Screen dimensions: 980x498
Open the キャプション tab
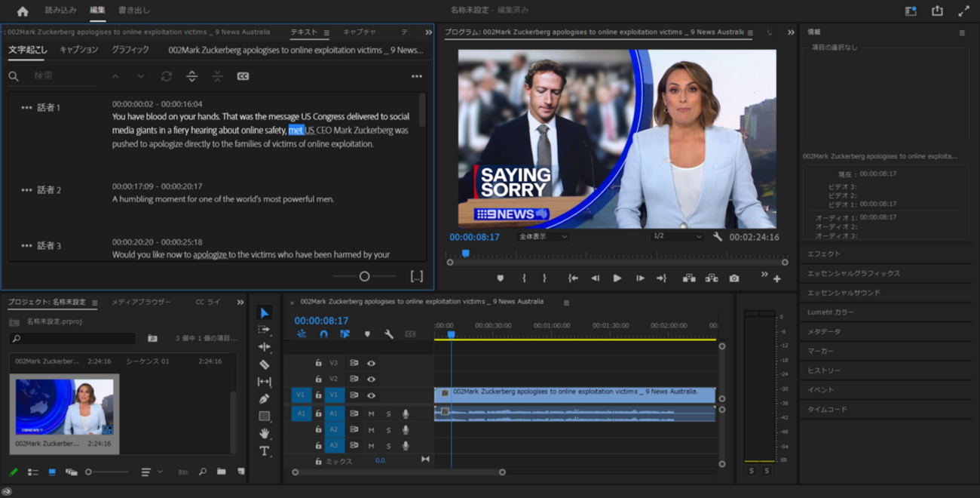coord(79,50)
